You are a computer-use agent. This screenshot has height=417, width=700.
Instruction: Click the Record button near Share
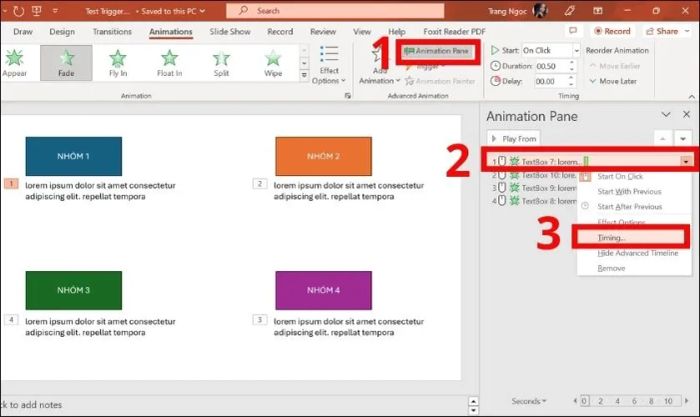612,31
